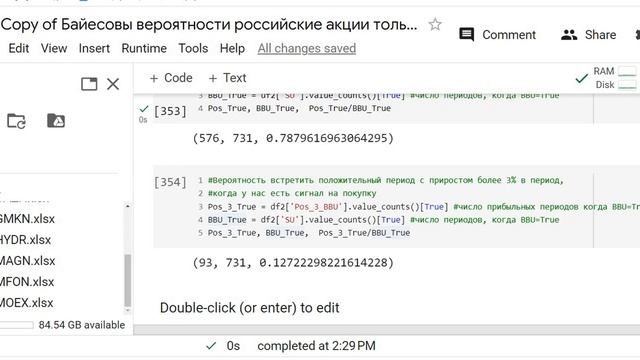Click line 5 of code in cell 354
The width and height of the screenshot is (640, 360).
tap(309, 233)
